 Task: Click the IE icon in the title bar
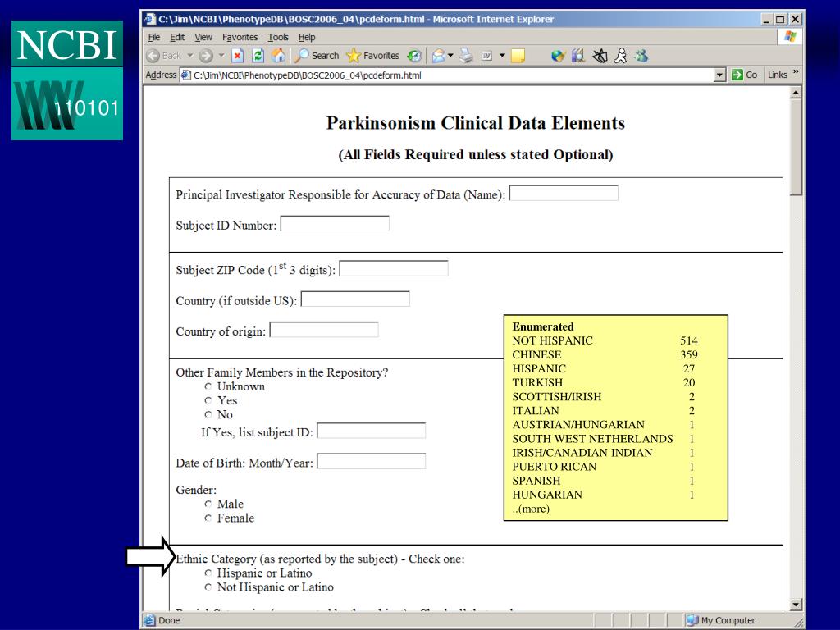click(x=150, y=20)
